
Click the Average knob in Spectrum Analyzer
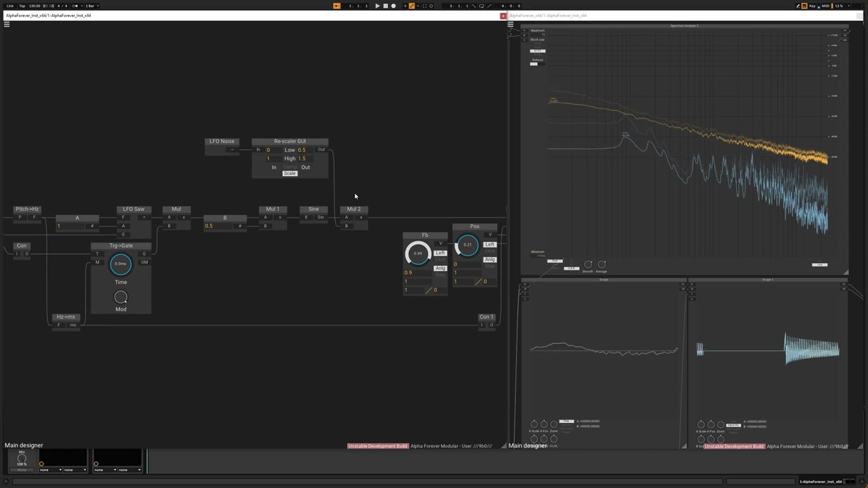601,264
